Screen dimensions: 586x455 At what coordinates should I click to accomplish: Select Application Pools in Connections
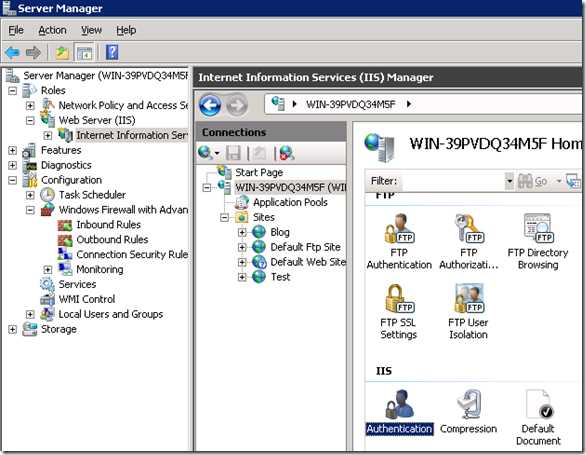tap(290, 202)
